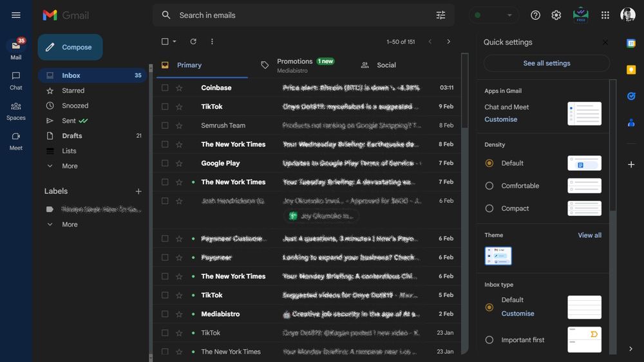Screen dimensions: 644x362
Task: Tick the Mediabistro email checkbox
Action: pos(165,314)
